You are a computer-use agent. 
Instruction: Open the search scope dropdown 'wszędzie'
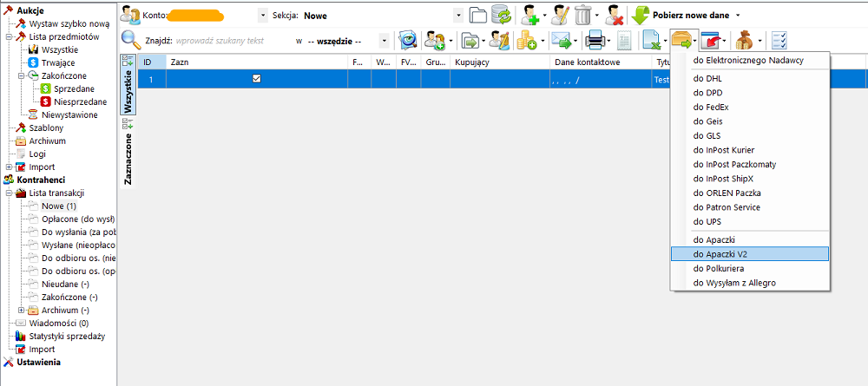384,41
